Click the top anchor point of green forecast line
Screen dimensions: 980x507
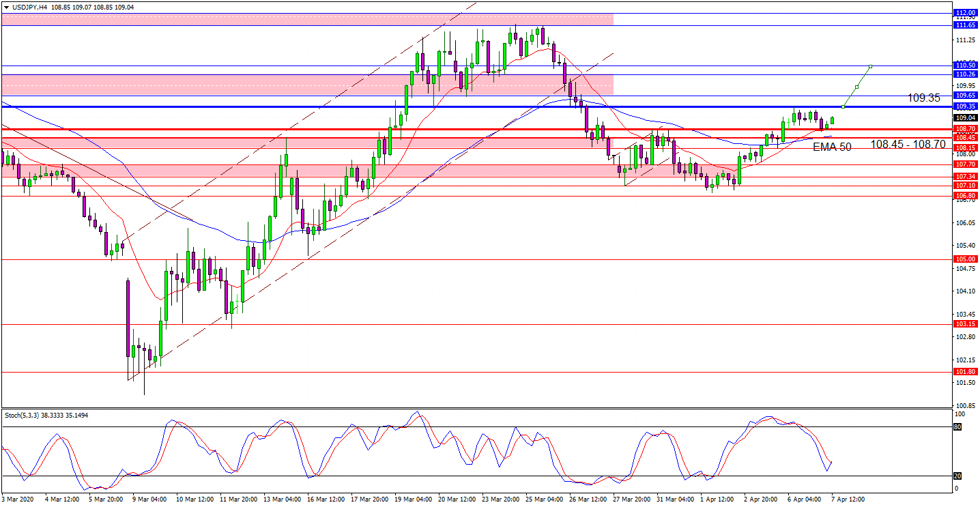tap(870, 66)
